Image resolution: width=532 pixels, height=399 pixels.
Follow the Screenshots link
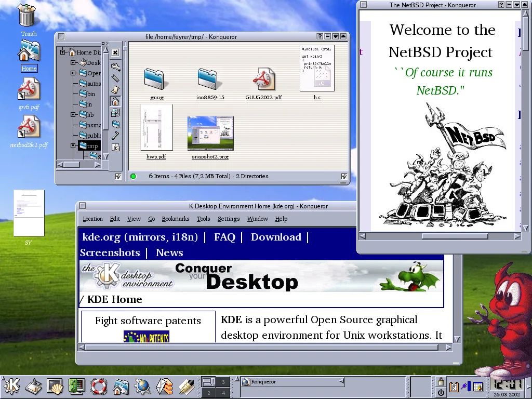coord(110,252)
